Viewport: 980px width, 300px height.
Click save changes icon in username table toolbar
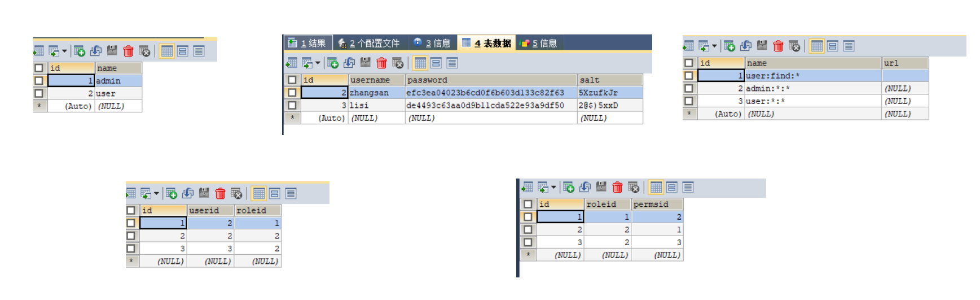point(366,63)
